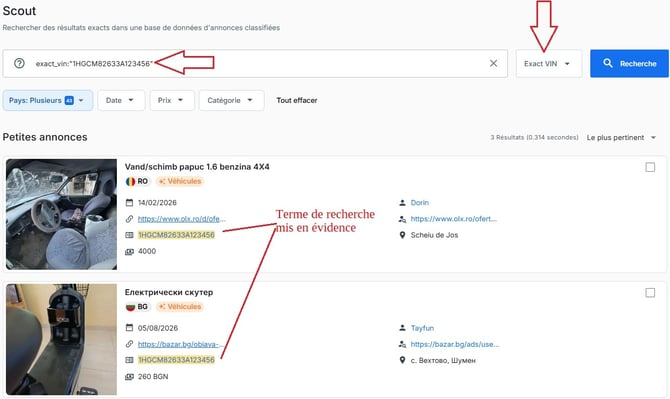Click the title Vand/schimb papuc 1.6 benzina 4X4
Image resolution: width=670 pixels, height=399 pixels.
(x=197, y=167)
